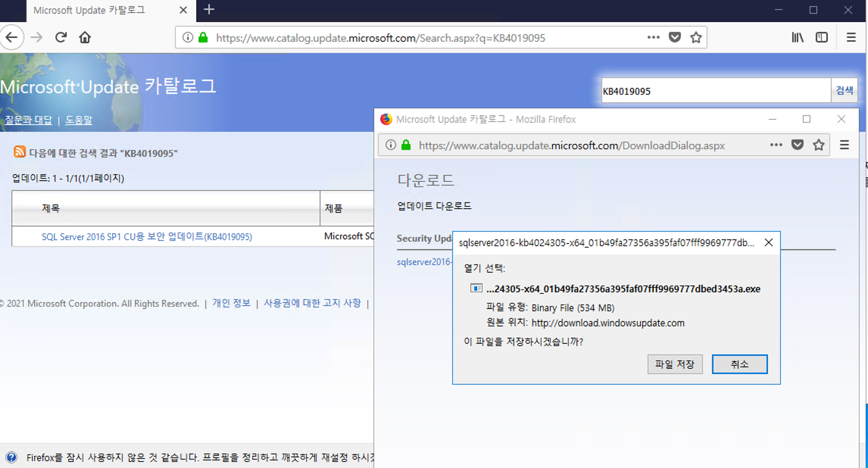Click Pocket icon in download popup window
The image size is (868, 468).
[x=797, y=145]
